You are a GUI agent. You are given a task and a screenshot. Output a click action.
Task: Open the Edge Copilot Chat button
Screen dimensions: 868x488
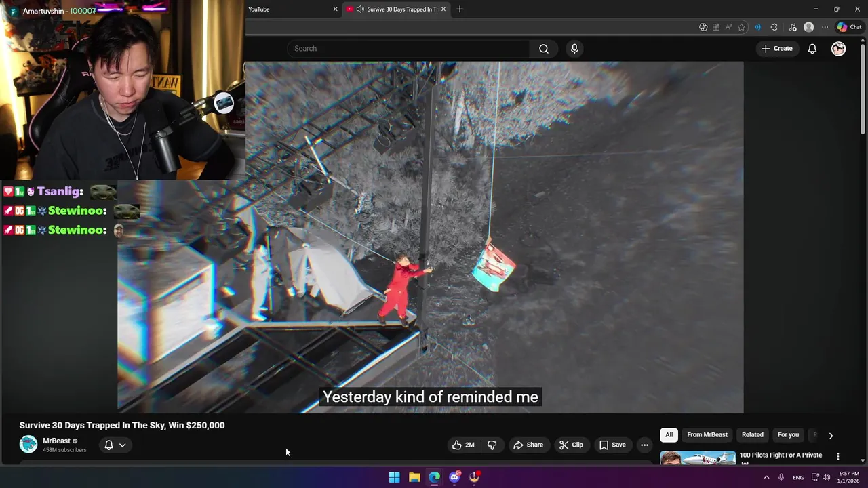[x=849, y=27]
